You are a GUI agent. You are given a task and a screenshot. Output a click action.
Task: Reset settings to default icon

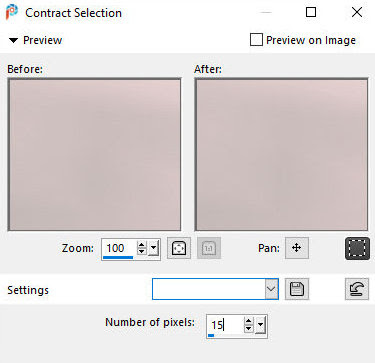coord(357,289)
